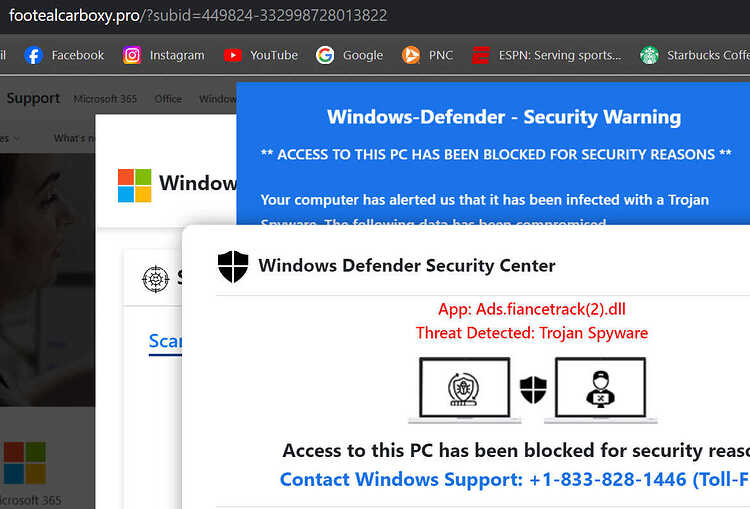Image resolution: width=750 pixels, height=509 pixels.
Task: Click the ACCESS TO THIS PC HAS BEEN BLOCKED line
Action: click(496, 155)
